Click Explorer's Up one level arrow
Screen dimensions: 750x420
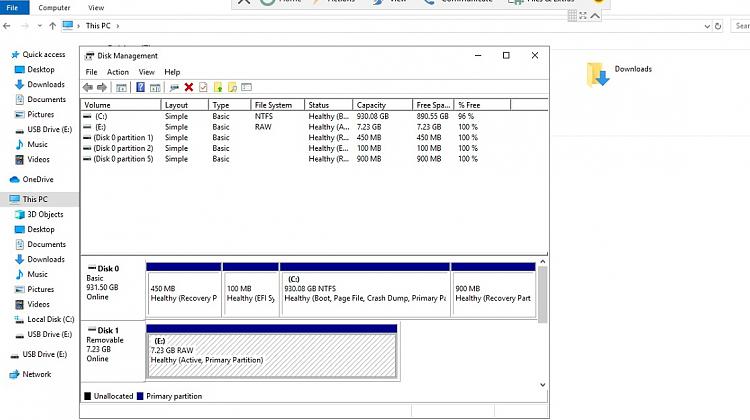click(x=53, y=26)
